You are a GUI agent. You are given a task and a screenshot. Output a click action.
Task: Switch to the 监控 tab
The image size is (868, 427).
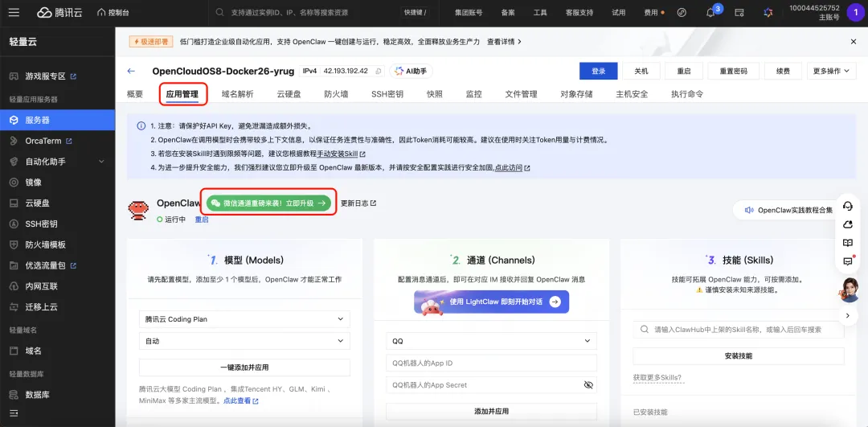click(474, 94)
